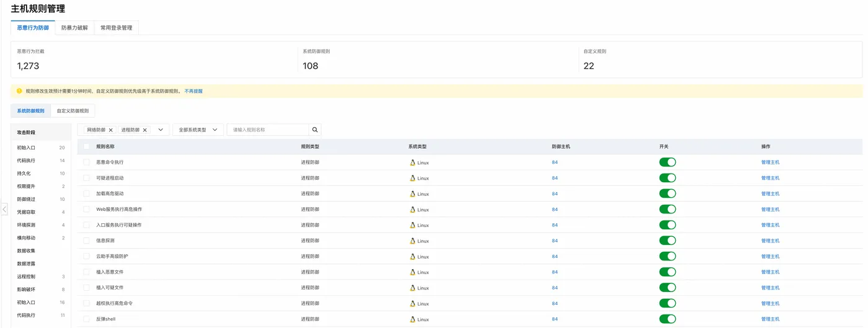This screenshot has width=868, height=328.
Task: Toggle the 植入可疑文件 switch
Action: 667,288
